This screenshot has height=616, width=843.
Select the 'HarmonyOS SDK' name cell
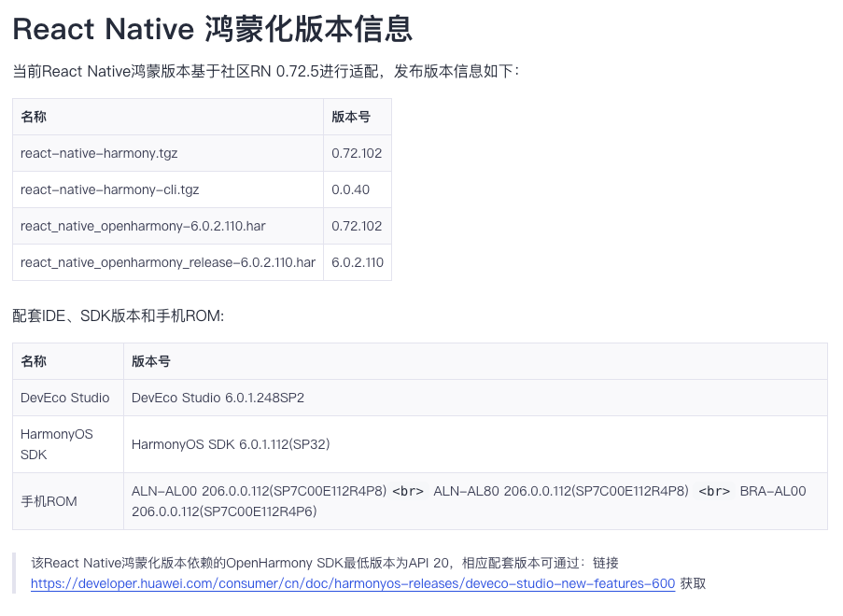click(x=68, y=444)
